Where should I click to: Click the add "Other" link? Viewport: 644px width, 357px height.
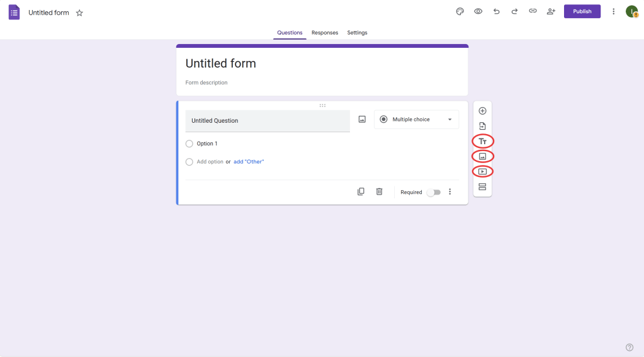[249, 162]
